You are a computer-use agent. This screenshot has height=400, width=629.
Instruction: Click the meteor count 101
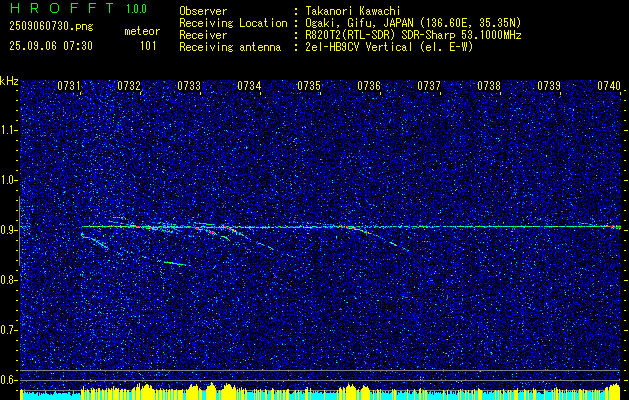click(x=148, y=46)
